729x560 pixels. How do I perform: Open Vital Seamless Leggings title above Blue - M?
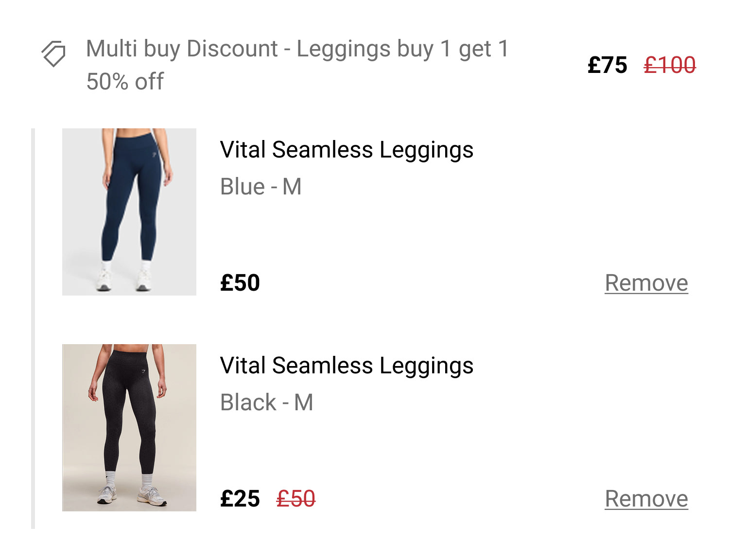click(347, 150)
